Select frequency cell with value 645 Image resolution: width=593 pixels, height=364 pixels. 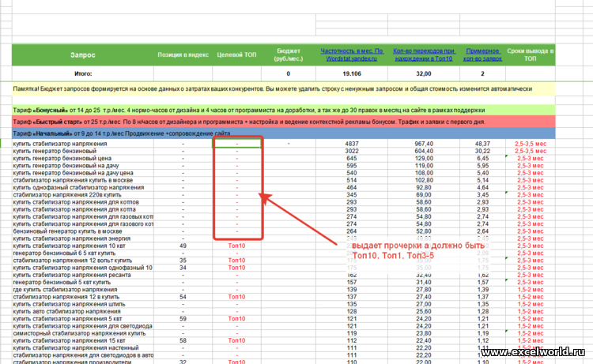[352, 158]
